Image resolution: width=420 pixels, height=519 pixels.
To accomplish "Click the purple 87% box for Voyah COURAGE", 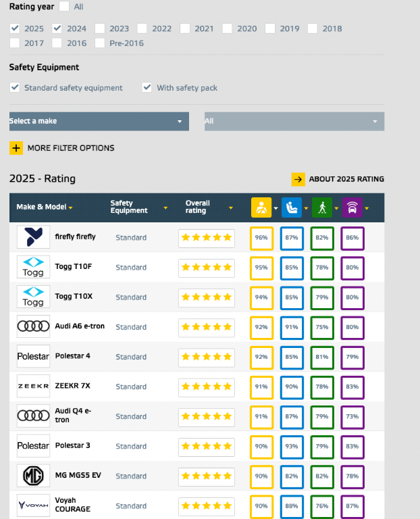I will pos(352,506).
